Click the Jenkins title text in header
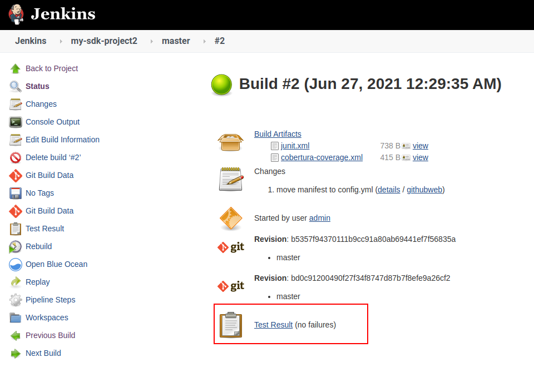Image resolution: width=534 pixels, height=392 pixels. click(x=63, y=14)
